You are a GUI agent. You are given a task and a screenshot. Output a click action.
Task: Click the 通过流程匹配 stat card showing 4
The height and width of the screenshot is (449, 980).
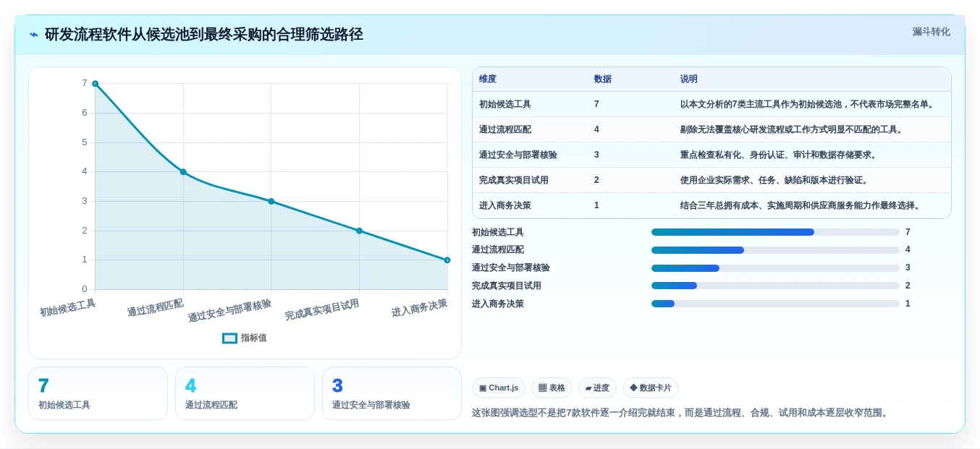[245, 393]
